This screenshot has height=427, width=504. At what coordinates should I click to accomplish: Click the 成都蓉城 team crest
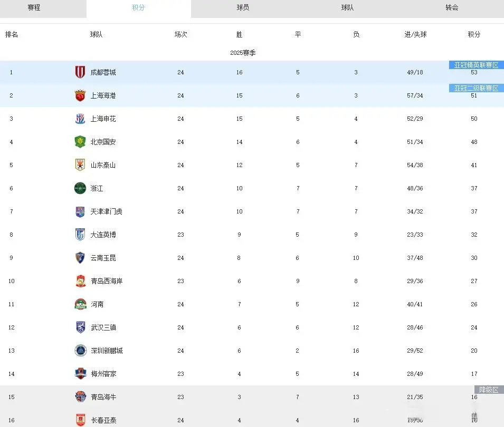click(79, 72)
